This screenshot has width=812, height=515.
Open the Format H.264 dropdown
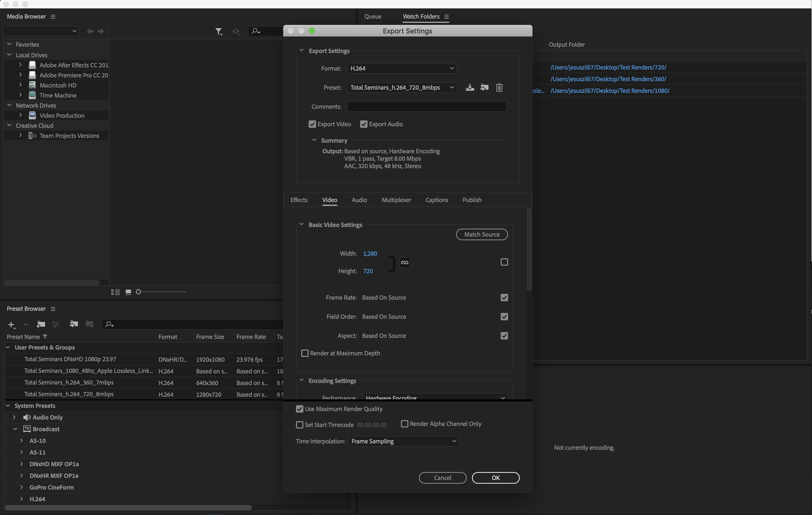point(401,68)
